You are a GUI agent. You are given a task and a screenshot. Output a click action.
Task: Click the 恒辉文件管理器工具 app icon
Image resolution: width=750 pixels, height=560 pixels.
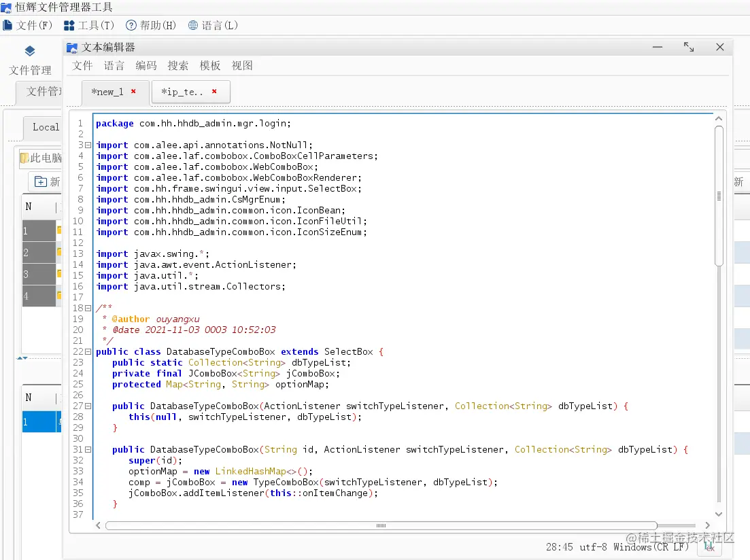(6, 7)
